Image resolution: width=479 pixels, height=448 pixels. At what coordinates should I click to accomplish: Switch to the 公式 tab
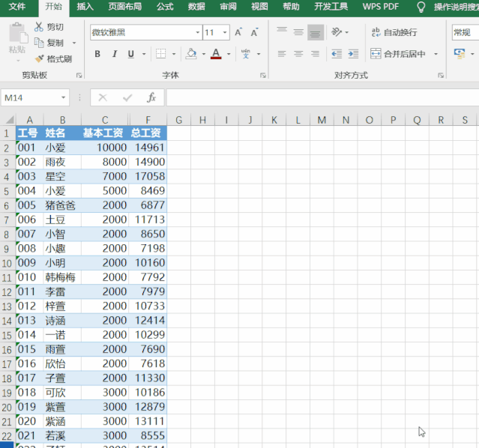coord(165,7)
